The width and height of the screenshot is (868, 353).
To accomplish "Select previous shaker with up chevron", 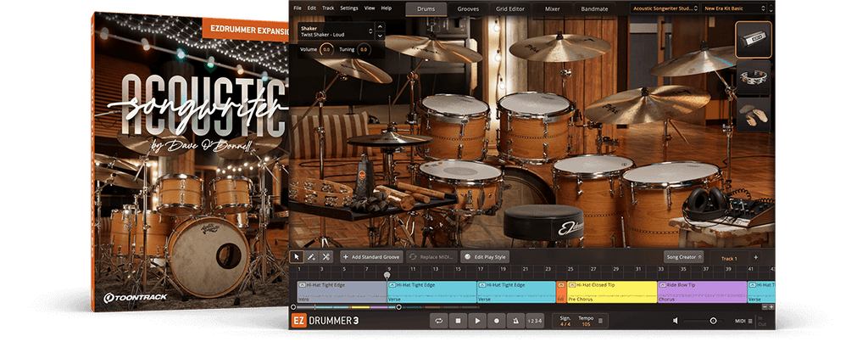I will (380, 26).
